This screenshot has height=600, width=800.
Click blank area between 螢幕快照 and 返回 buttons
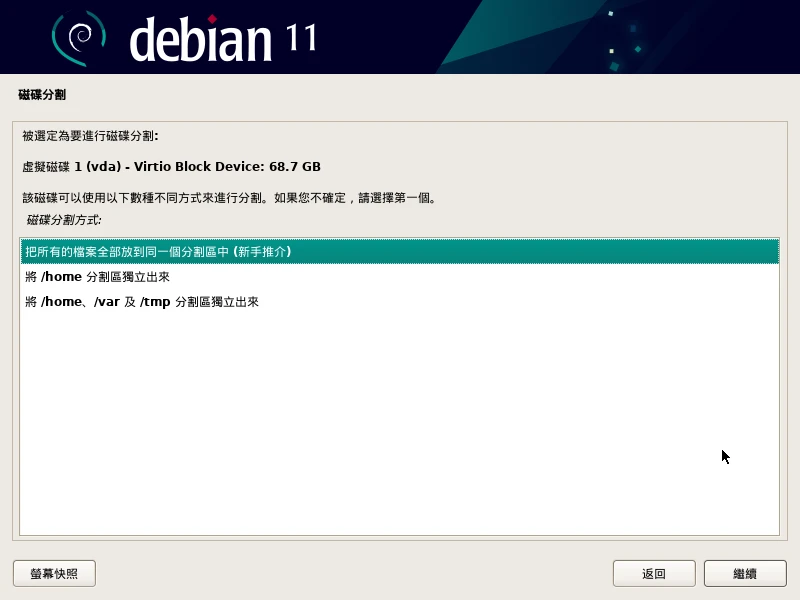pyautogui.click(x=350, y=574)
